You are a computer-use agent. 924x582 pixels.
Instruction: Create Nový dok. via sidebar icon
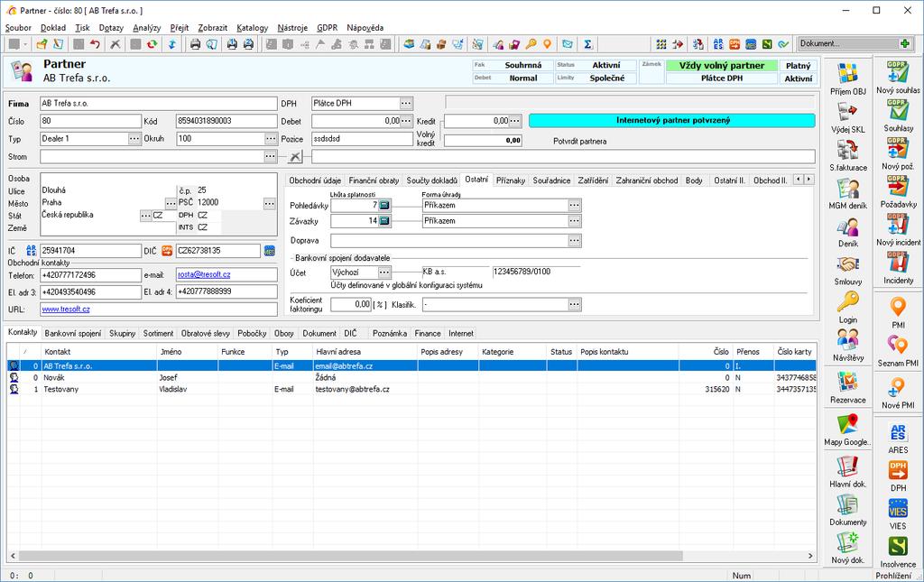[x=847, y=548]
